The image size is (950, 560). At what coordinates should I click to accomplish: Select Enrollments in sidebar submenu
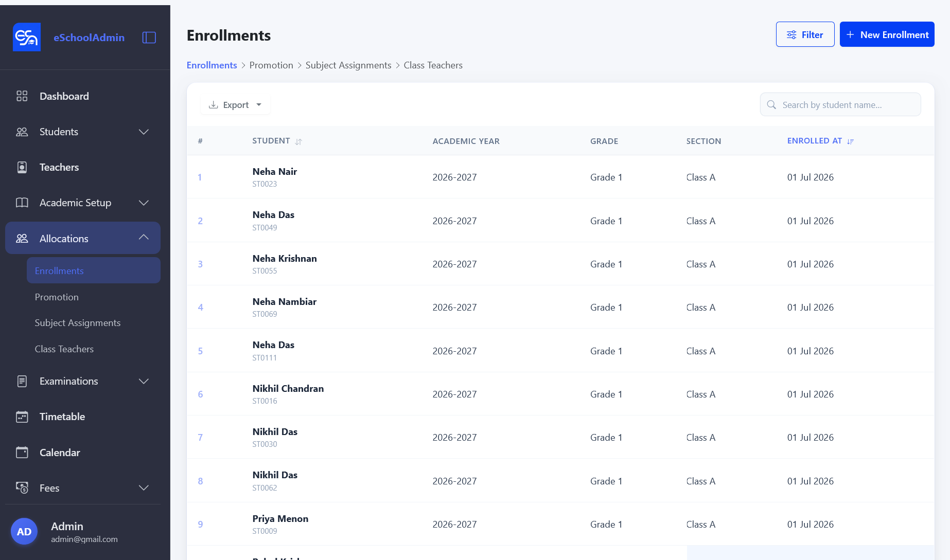[x=93, y=270]
